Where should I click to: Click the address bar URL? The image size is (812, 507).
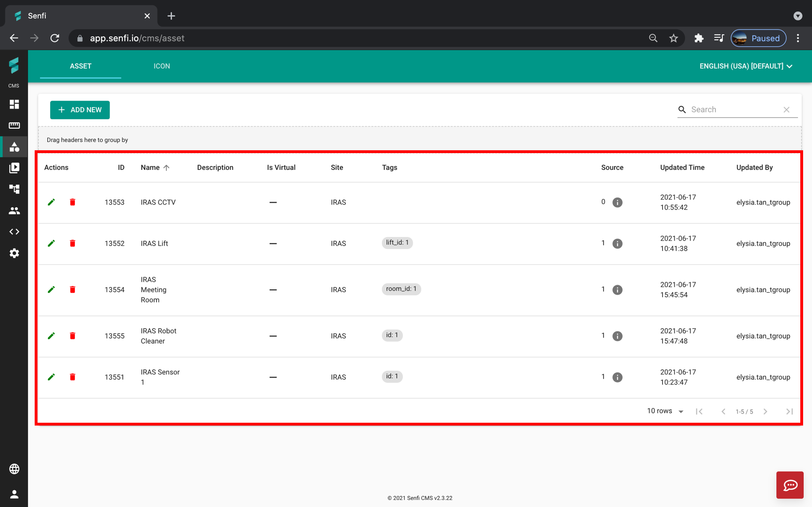pos(137,38)
